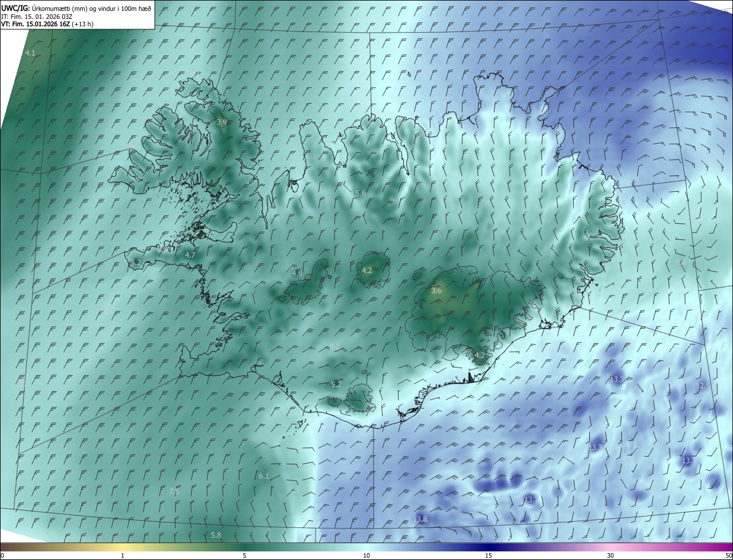This screenshot has width=733, height=560.
Task: Click the '0' tick on the colour scale
Action: (x=2, y=555)
